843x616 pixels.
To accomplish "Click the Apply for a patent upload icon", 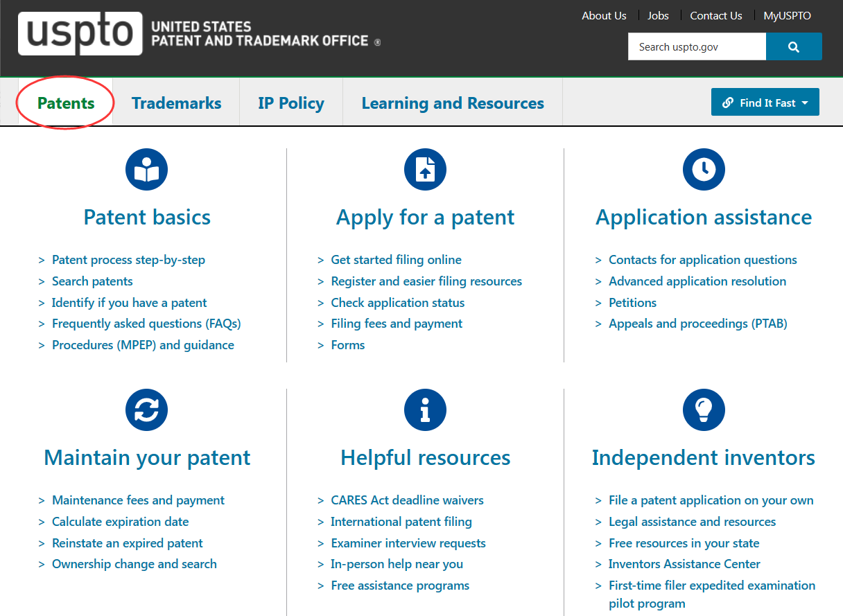I will pyautogui.click(x=425, y=170).
